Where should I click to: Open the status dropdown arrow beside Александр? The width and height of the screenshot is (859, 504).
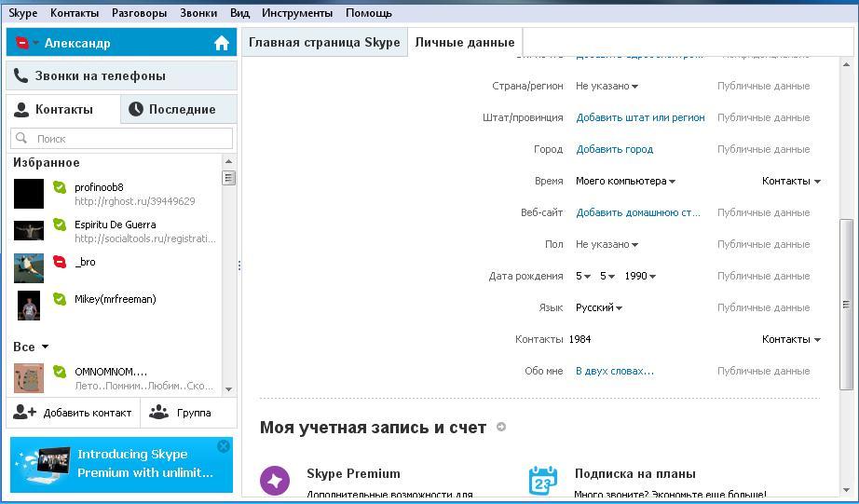click(x=35, y=43)
